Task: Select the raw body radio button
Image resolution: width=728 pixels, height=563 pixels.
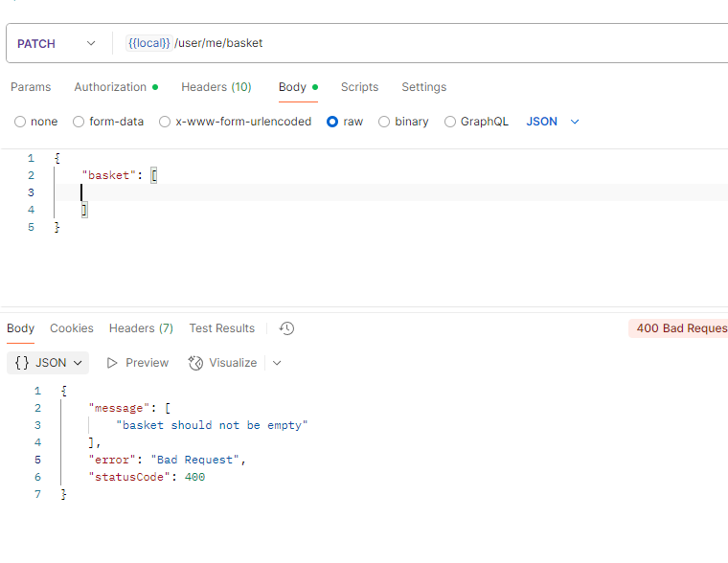Action: click(x=332, y=122)
